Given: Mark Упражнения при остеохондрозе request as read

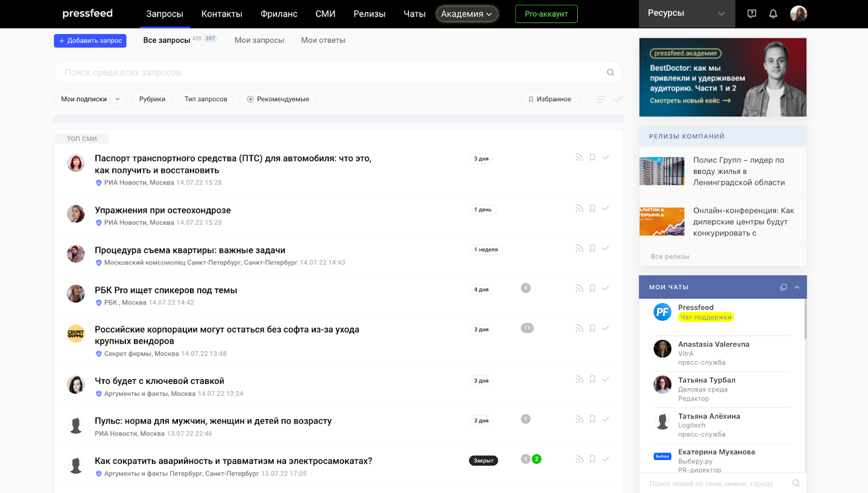Looking at the screenshot, I should click(x=605, y=208).
